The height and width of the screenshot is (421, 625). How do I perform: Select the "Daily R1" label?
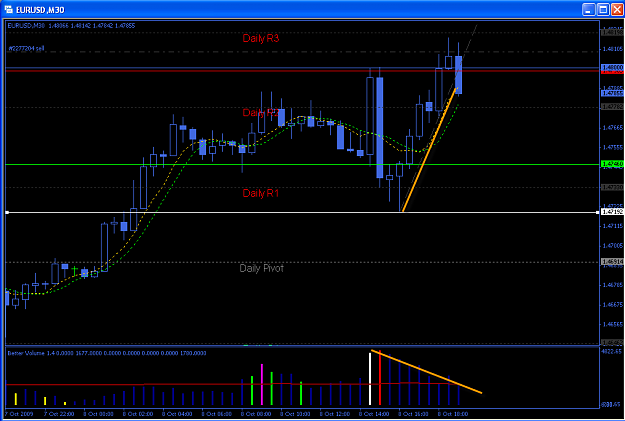(261, 193)
